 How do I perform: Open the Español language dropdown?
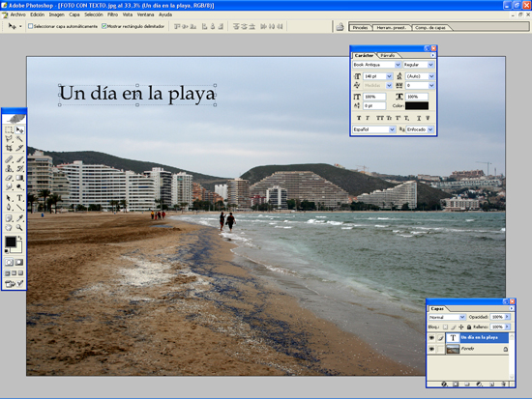392,129
